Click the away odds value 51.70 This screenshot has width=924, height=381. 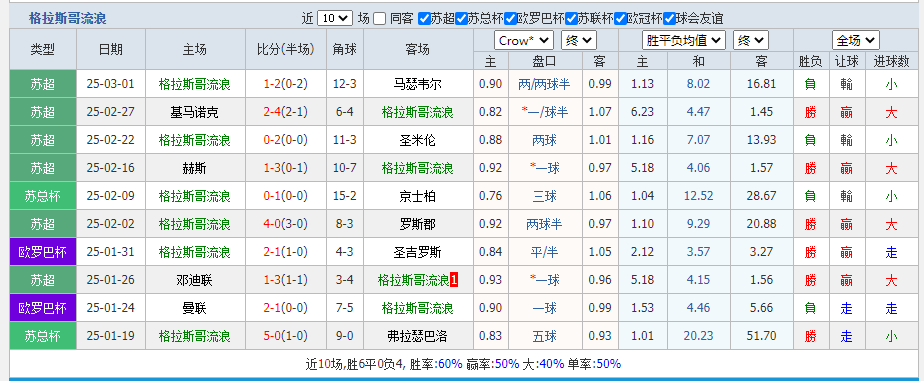point(762,336)
